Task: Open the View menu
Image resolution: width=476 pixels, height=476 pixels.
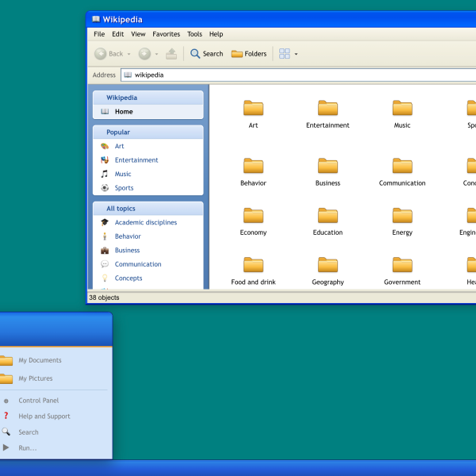Action: (x=138, y=34)
